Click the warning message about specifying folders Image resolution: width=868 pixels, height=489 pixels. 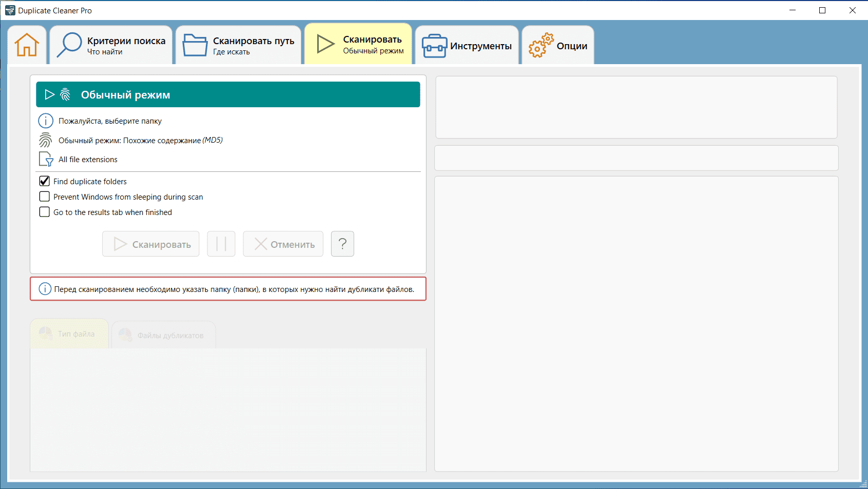[234, 289]
